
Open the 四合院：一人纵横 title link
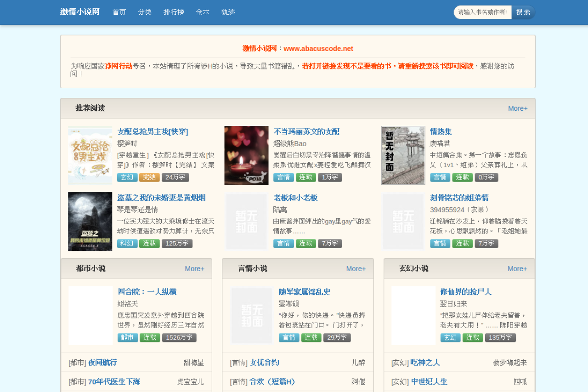point(147,292)
